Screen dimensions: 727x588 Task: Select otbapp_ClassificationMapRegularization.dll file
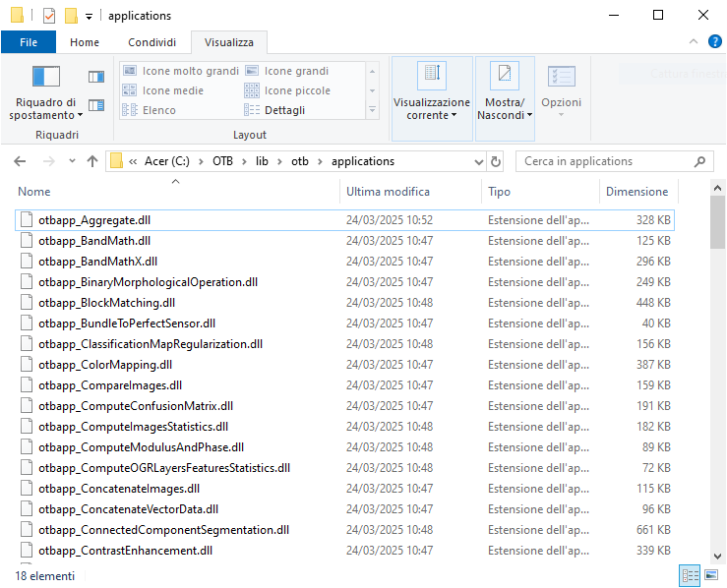[345, 344]
